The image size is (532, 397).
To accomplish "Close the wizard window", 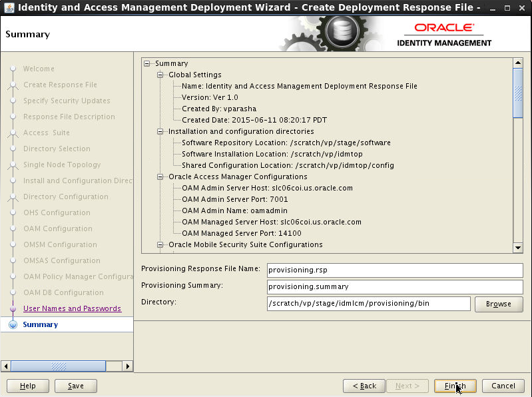I will click(x=522, y=8).
